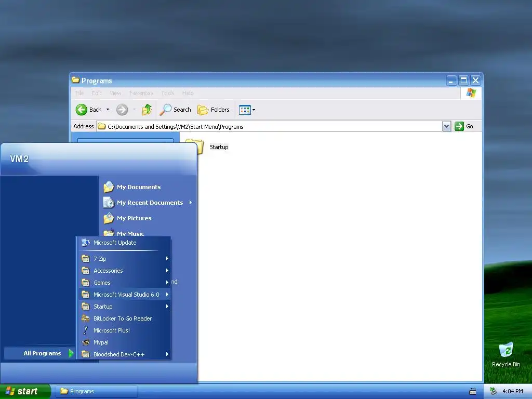Open the Views dropdown button
This screenshot has width=532, height=399.
coord(247,110)
